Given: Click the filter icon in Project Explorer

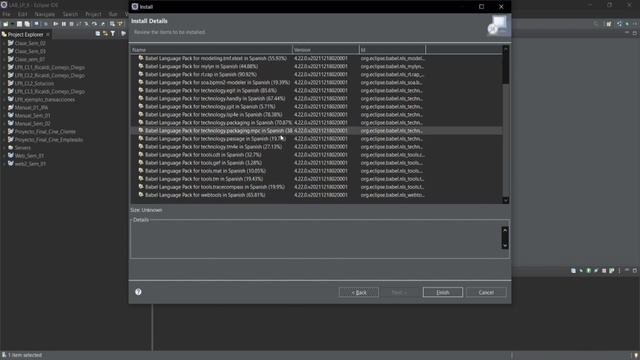Looking at the screenshot, I should click(x=113, y=34).
